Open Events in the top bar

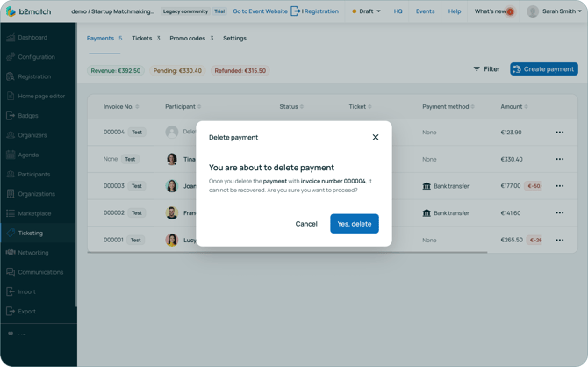point(426,11)
